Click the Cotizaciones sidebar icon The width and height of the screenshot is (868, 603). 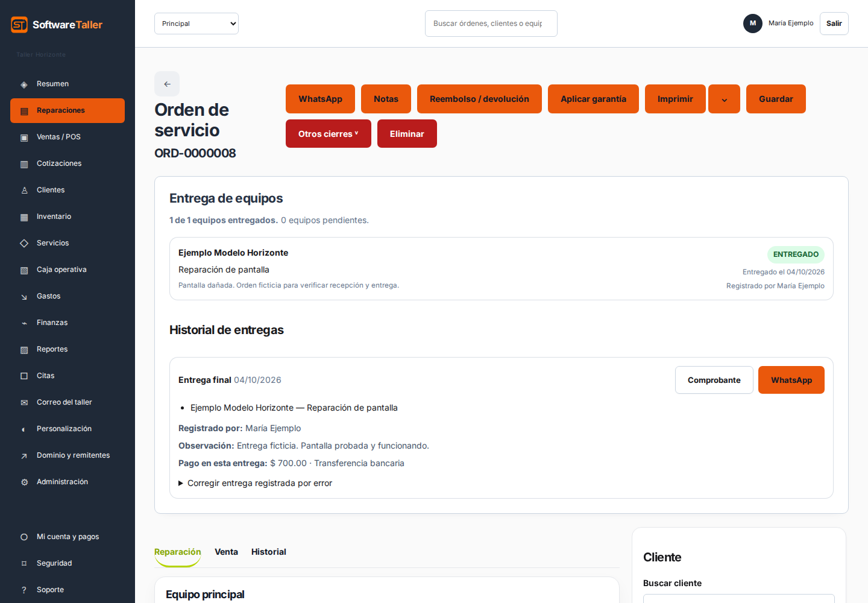tap(24, 164)
